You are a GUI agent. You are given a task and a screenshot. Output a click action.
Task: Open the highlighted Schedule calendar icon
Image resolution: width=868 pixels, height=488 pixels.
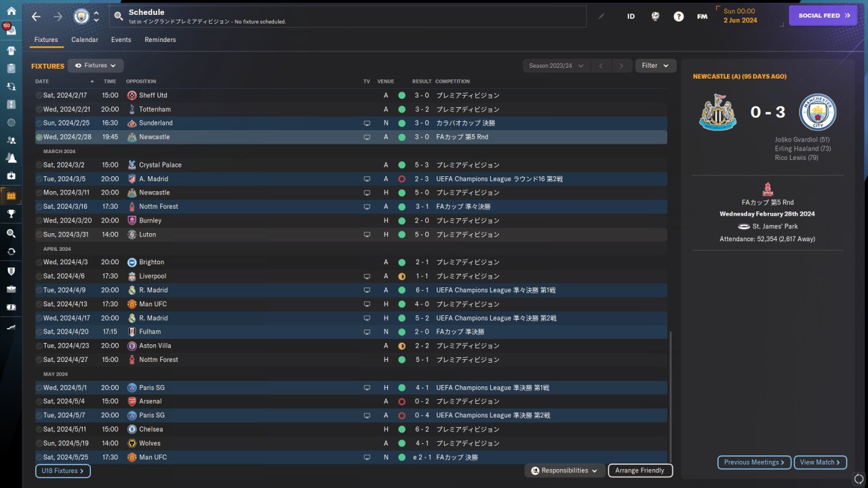11,196
